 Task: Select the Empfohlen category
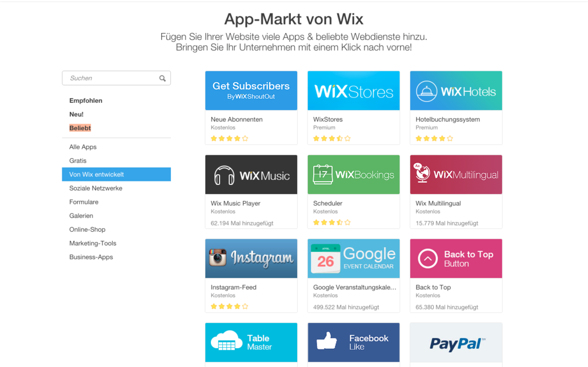pyautogui.click(x=86, y=100)
